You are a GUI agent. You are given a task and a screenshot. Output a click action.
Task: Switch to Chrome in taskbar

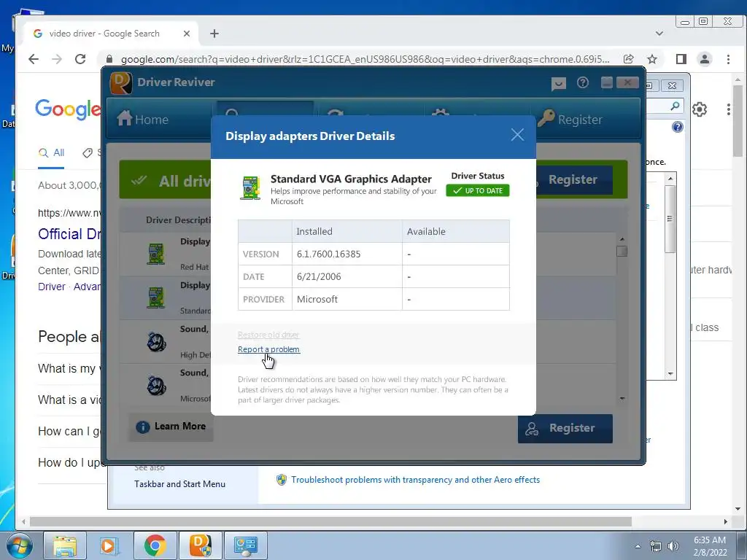(155, 545)
